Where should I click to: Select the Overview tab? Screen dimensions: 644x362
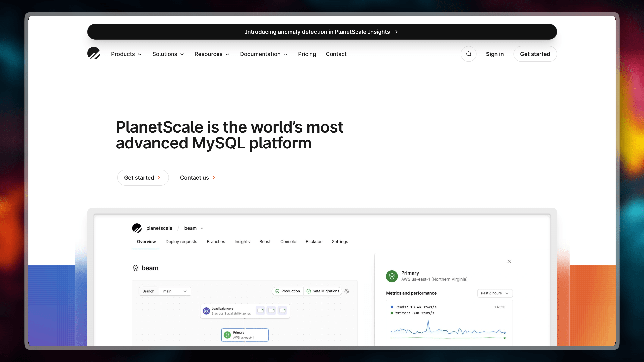tap(146, 241)
